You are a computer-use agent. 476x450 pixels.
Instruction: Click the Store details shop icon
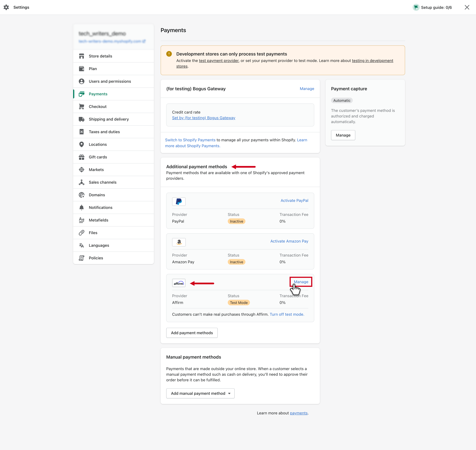click(x=82, y=56)
